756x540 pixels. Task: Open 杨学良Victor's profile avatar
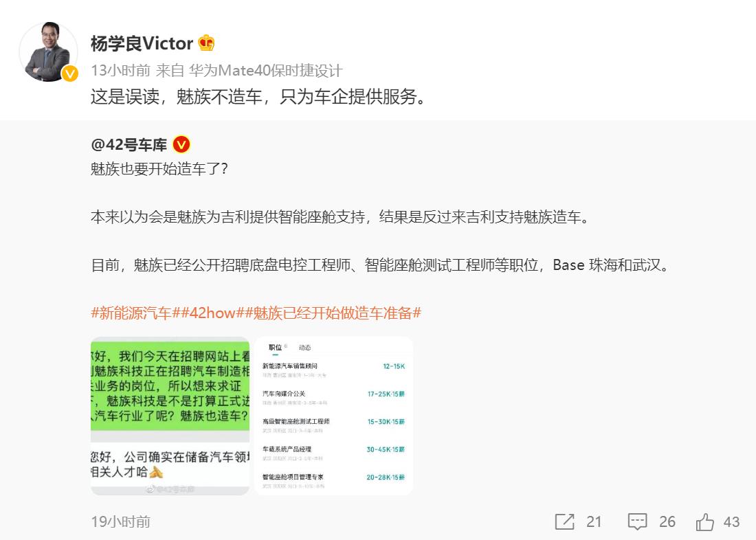click(x=48, y=52)
